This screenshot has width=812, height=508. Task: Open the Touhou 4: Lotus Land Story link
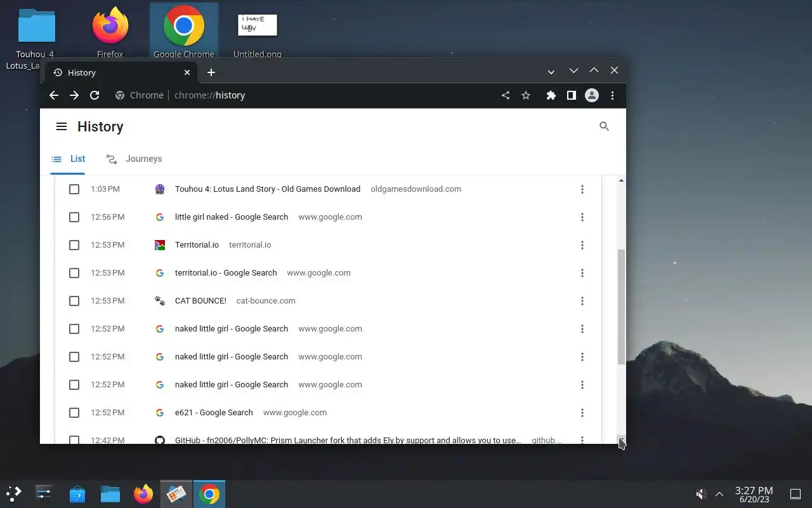[x=268, y=189]
